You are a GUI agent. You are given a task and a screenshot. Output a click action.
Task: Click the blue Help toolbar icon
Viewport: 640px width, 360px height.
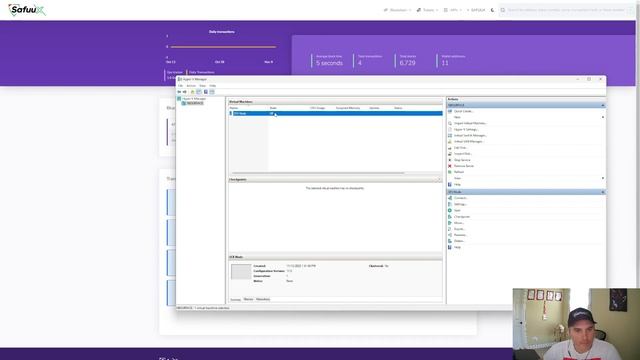[206, 92]
